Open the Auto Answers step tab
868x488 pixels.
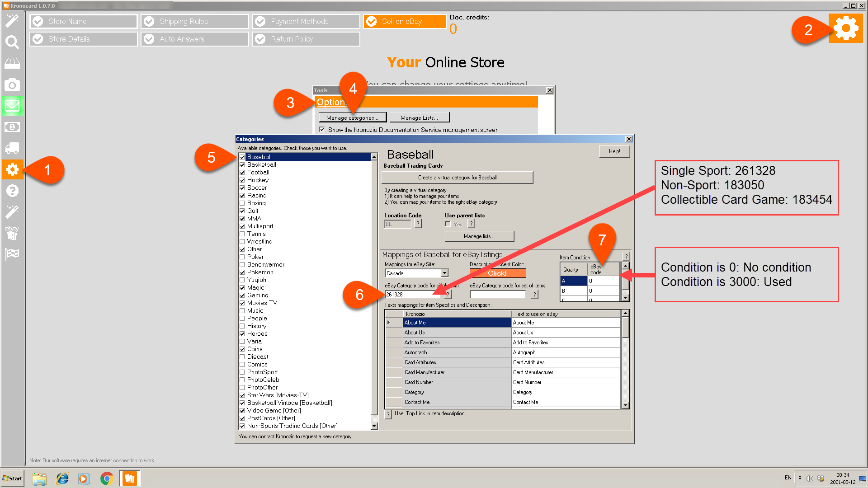pyautogui.click(x=195, y=39)
